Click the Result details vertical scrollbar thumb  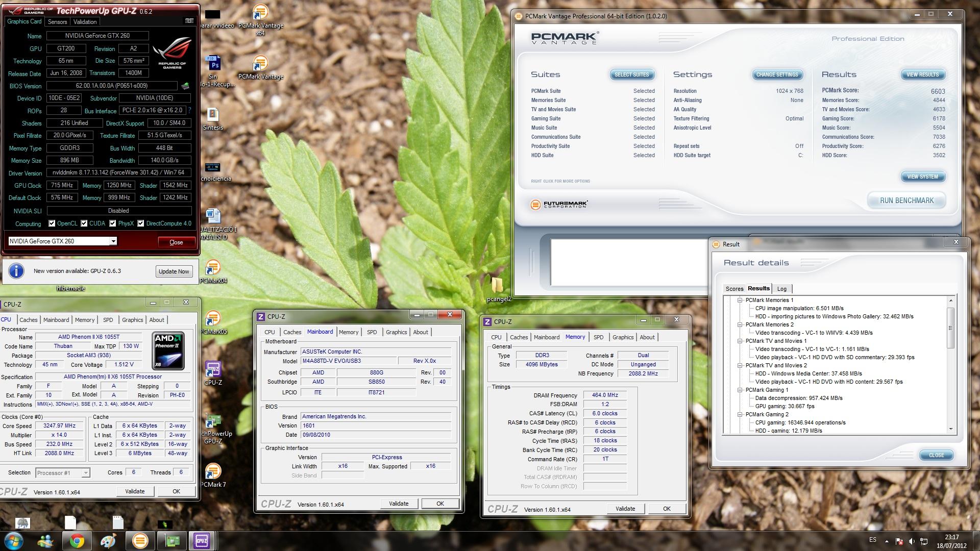tap(950, 328)
